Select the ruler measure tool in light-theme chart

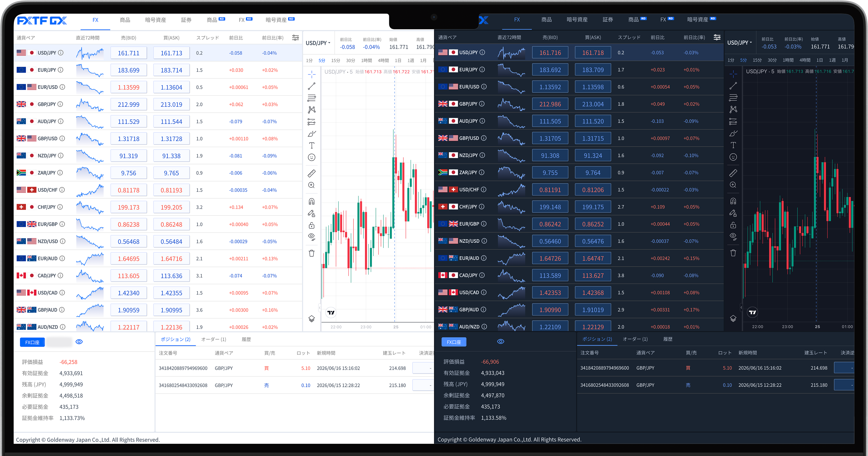(312, 173)
